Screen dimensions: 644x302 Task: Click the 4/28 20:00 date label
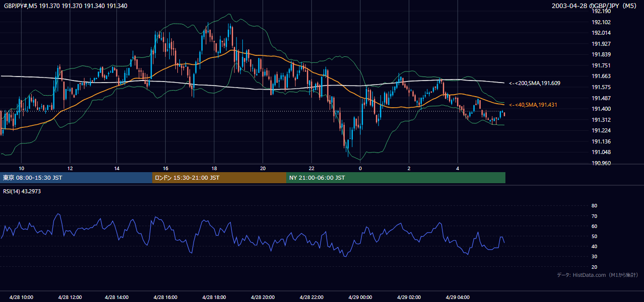pyautogui.click(x=263, y=297)
